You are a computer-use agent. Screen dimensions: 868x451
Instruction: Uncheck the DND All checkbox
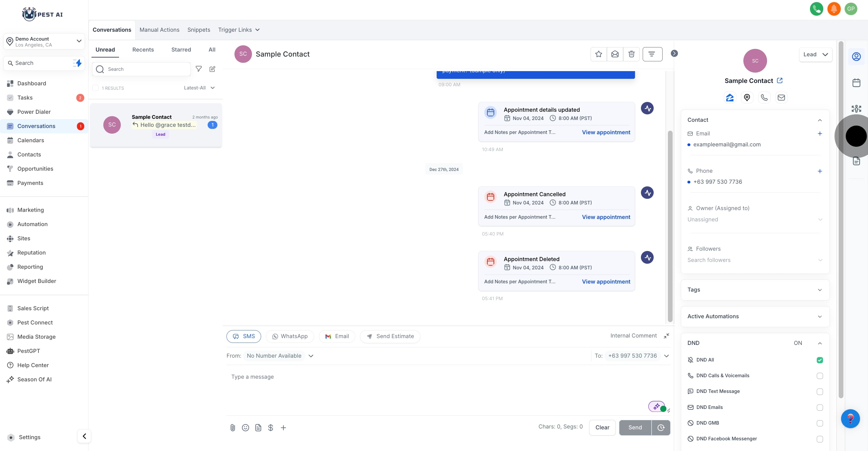[x=819, y=360]
